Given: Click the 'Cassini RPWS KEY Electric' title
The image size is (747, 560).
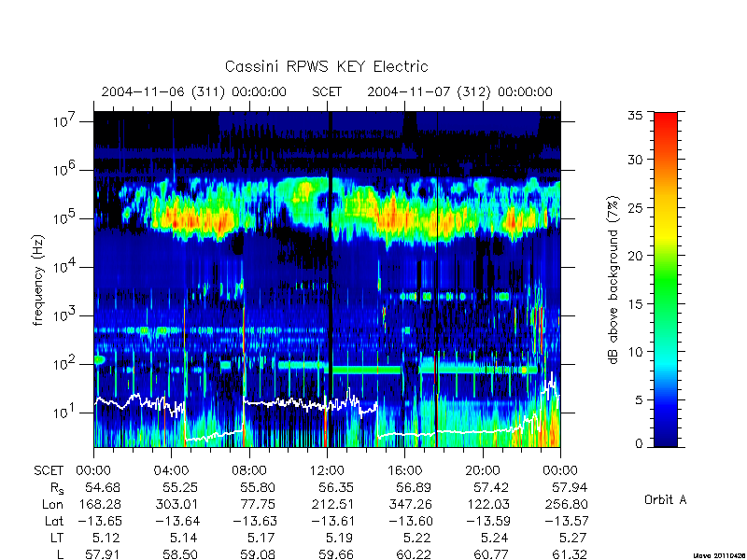Looking at the screenshot, I should 326,66.
